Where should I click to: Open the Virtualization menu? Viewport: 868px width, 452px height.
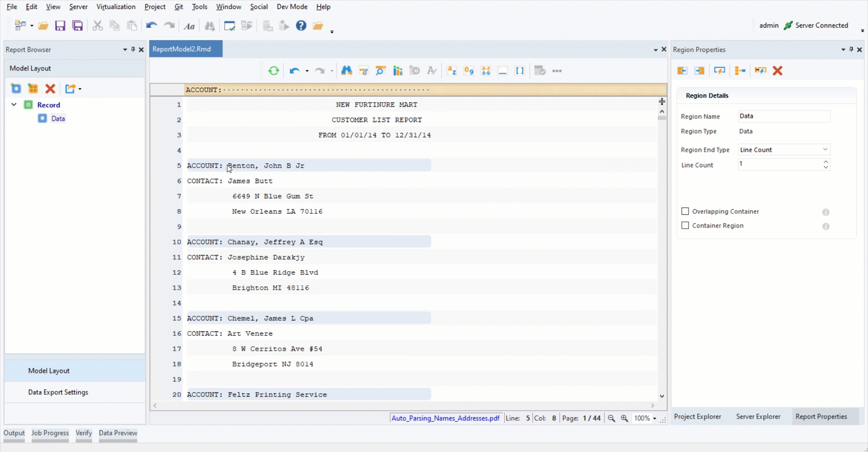coord(116,7)
